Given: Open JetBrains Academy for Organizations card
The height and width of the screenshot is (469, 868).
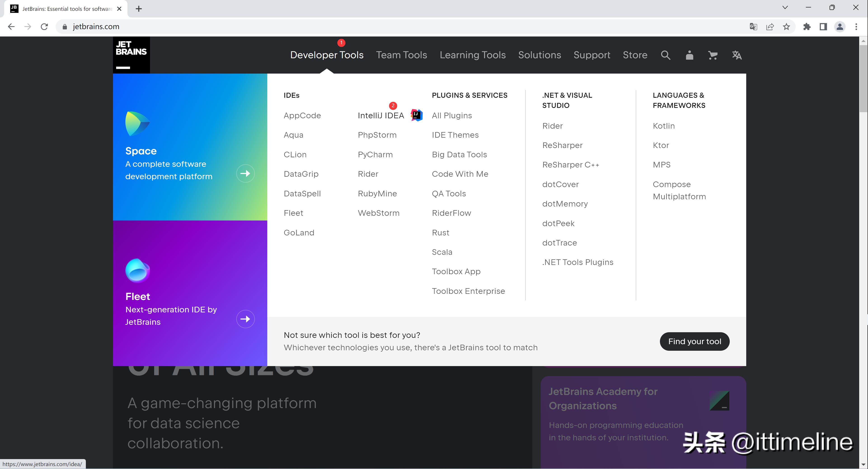Looking at the screenshot, I should pos(643,422).
